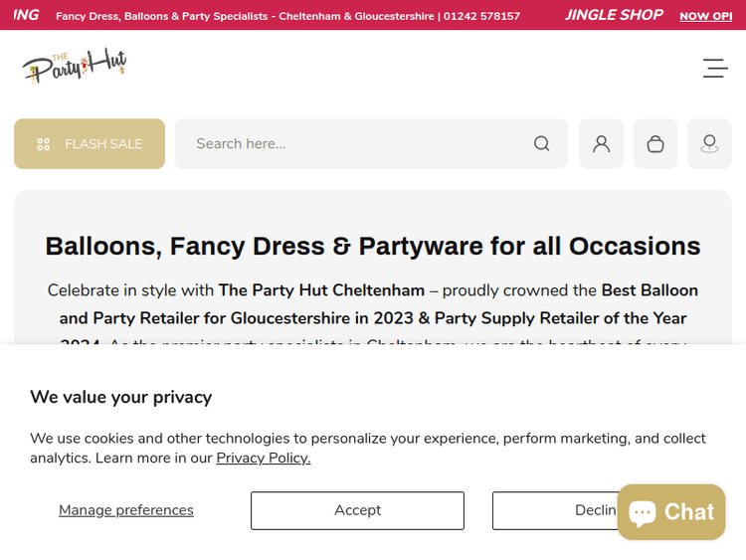Click the JINGLE SHOP banner text

(614, 15)
